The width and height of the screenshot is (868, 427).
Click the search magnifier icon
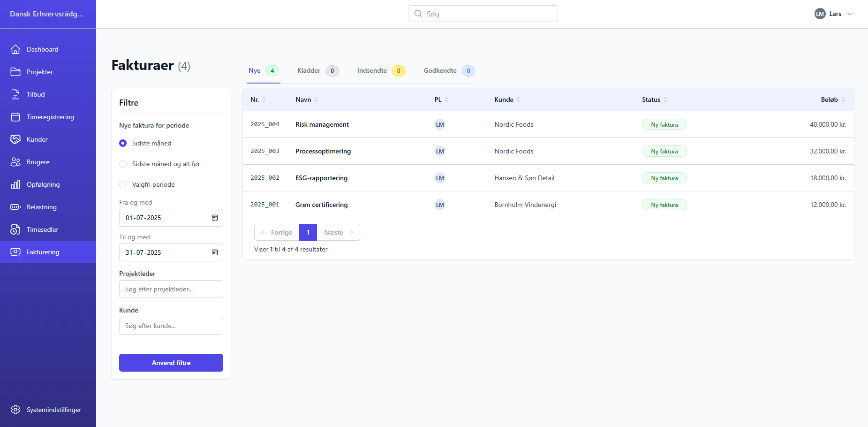click(x=418, y=14)
